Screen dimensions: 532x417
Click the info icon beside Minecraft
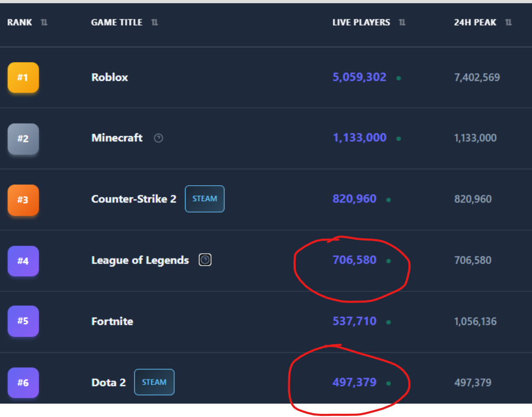tap(158, 138)
